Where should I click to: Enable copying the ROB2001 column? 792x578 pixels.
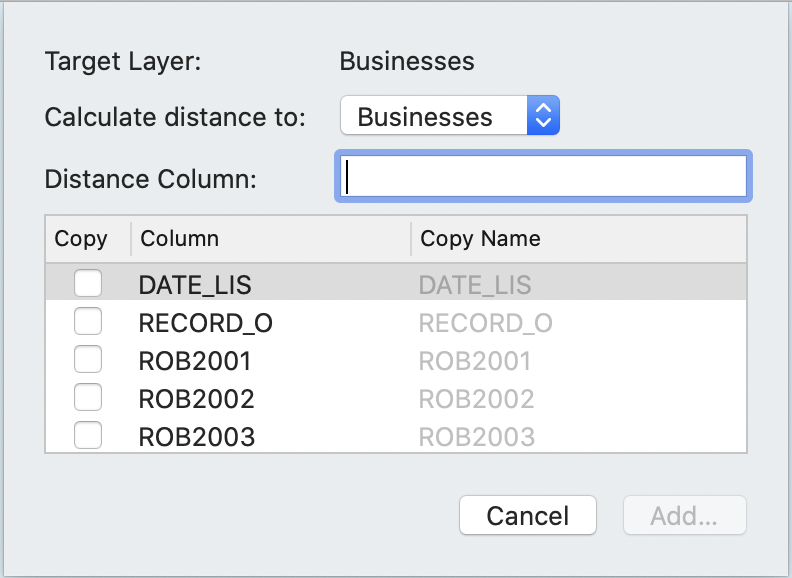88,359
